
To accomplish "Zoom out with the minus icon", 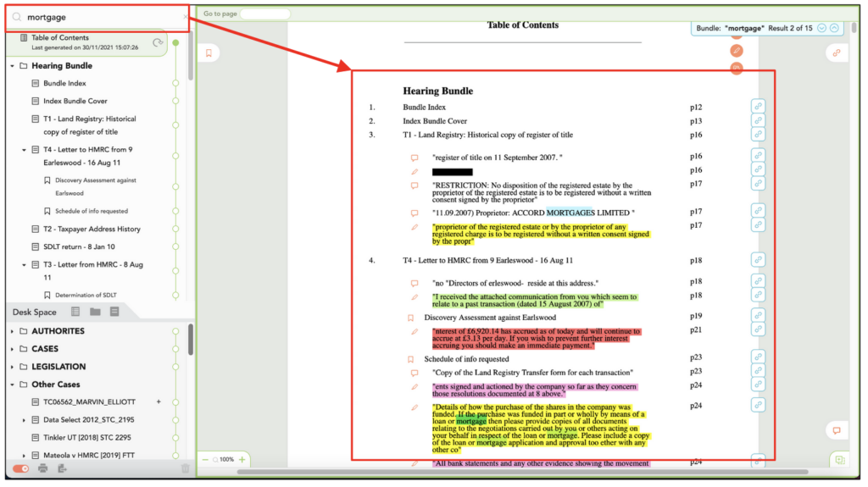I will click(205, 460).
